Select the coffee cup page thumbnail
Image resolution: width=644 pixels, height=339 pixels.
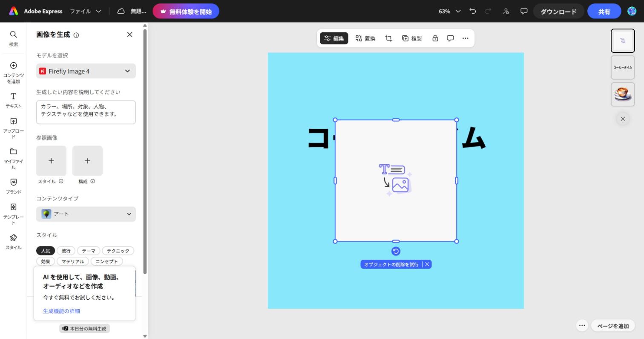pyautogui.click(x=623, y=94)
